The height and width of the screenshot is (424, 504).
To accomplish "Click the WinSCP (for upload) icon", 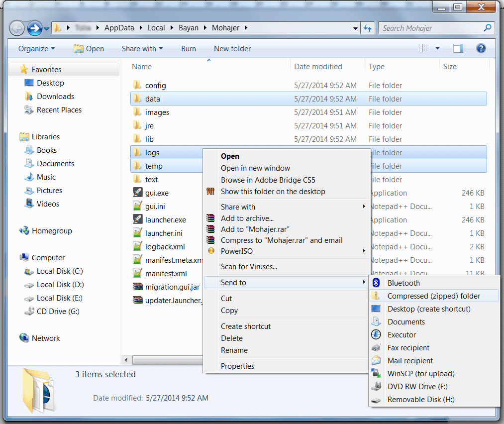I will point(377,374).
